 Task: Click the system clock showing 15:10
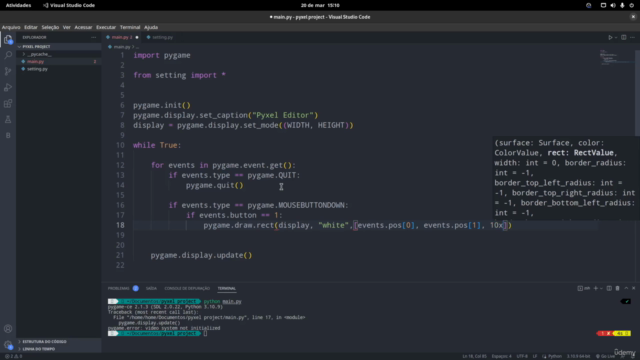click(x=320, y=5)
